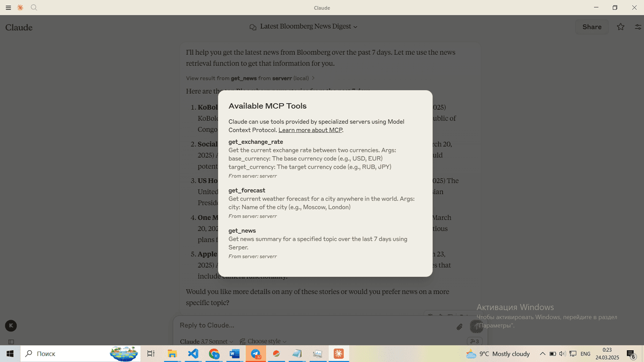
Task: Click the attach file paperclip icon
Action: 459,327
